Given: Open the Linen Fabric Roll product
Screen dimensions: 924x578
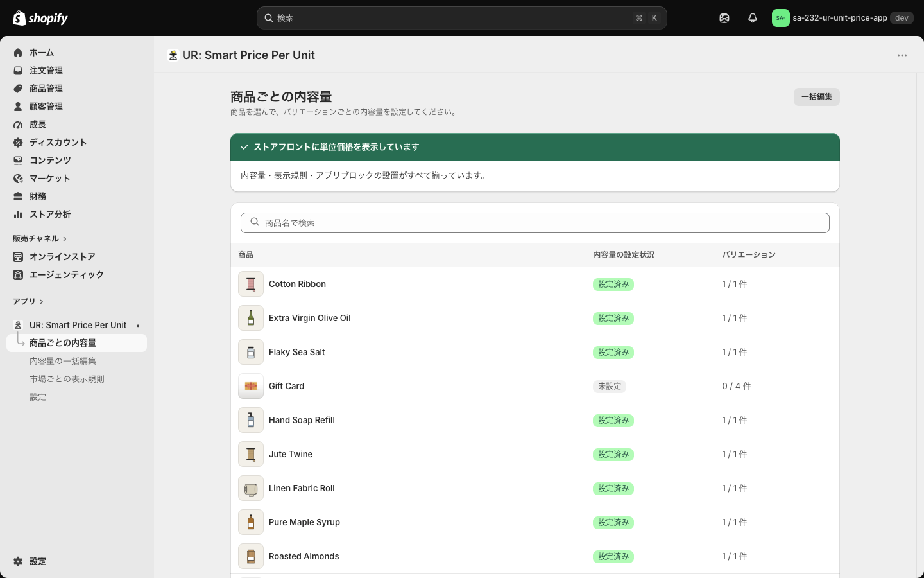Looking at the screenshot, I should point(535,488).
